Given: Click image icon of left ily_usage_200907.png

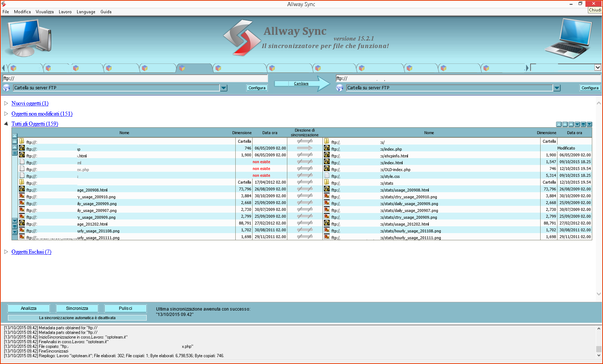Looking at the screenshot, I should (x=22, y=209).
